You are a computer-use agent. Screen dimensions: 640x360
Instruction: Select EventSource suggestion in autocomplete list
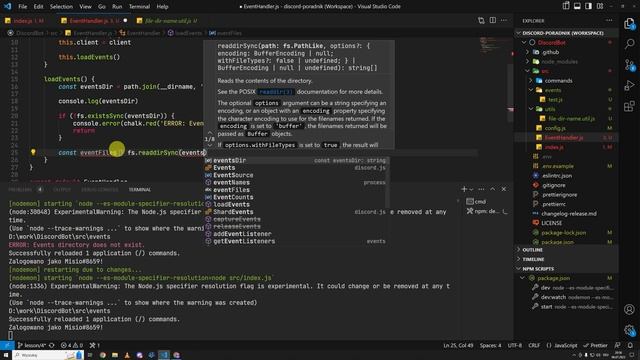coord(296,175)
